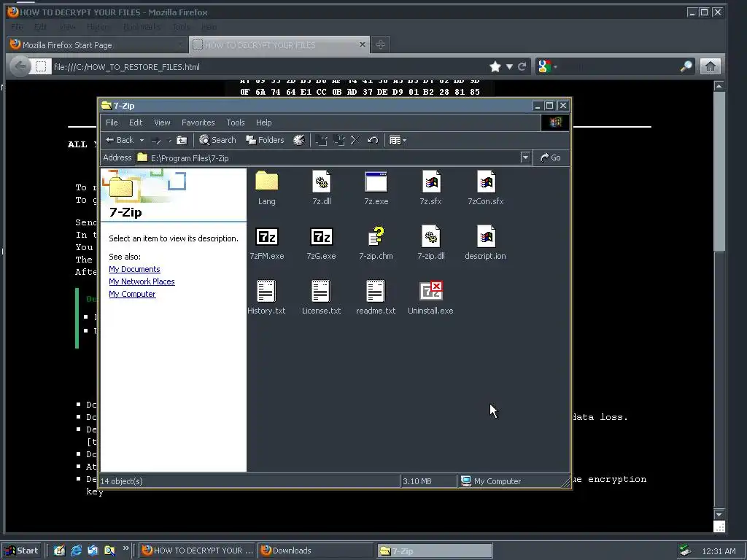747x560 pixels.
Task: Click the 7-Zip taskbar button
Action: 435,551
